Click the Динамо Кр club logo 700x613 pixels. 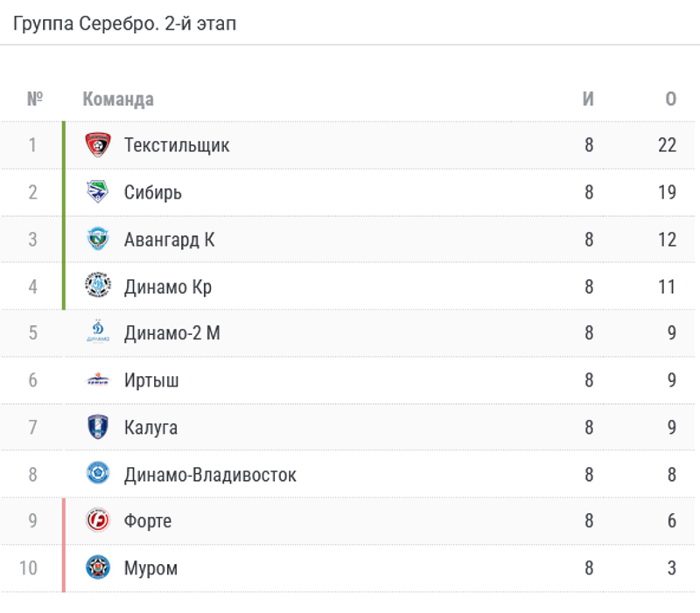[98, 286]
